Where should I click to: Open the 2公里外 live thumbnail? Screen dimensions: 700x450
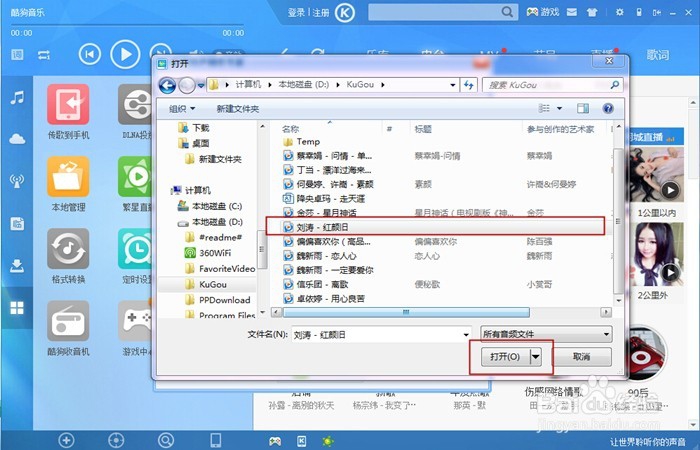point(656,254)
